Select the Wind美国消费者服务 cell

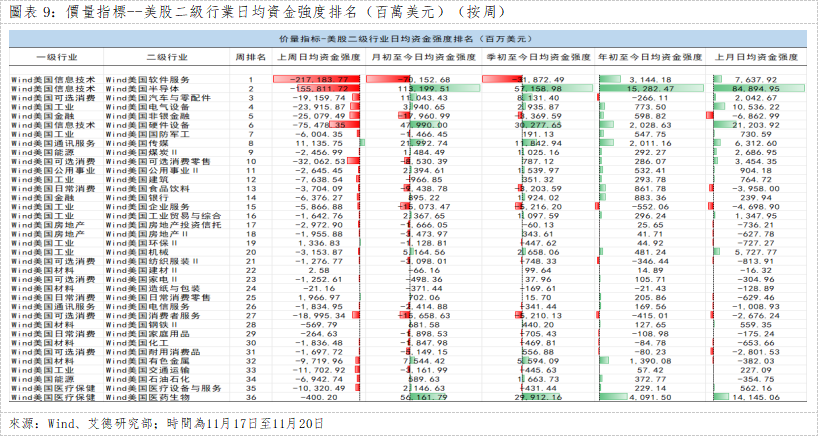(153, 316)
